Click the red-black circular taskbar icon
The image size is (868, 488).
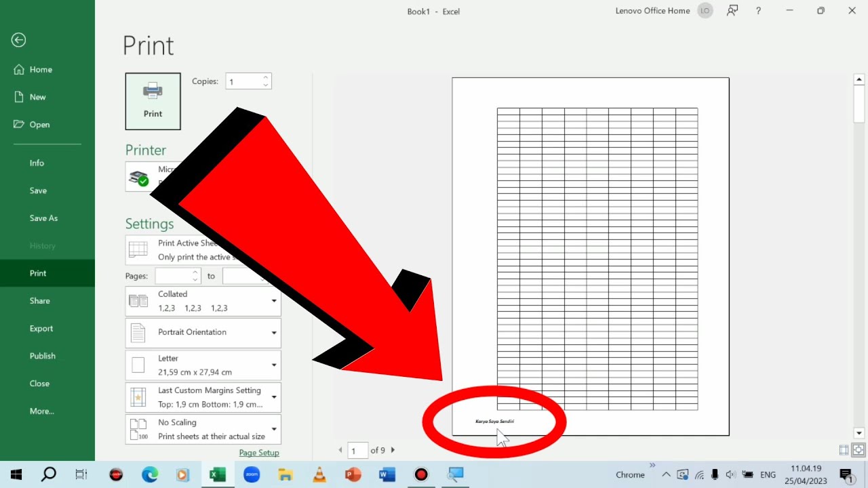click(116, 474)
